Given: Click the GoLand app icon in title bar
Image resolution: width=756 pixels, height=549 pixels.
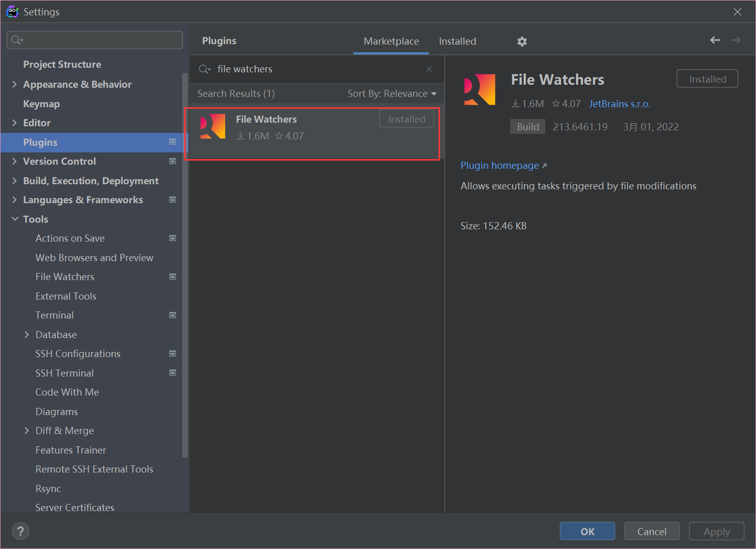Looking at the screenshot, I should click(12, 12).
